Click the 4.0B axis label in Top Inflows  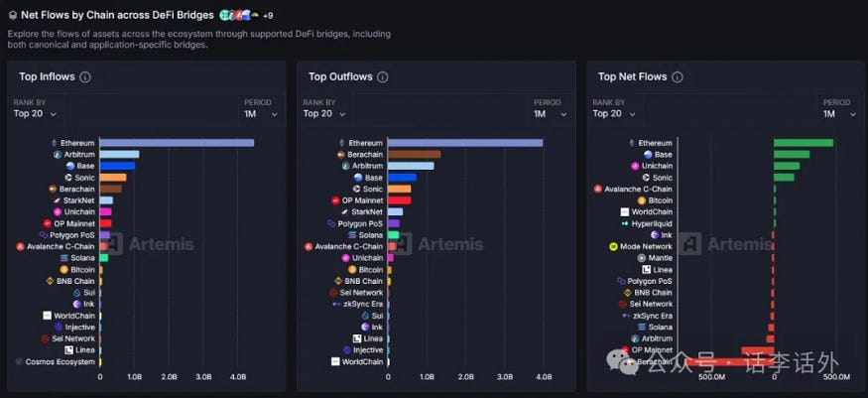pos(238,377)
